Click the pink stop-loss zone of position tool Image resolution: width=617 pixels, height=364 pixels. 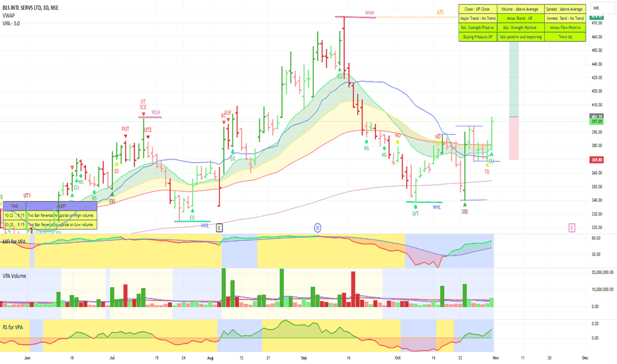pyautogui.click(x=514, y=138)
